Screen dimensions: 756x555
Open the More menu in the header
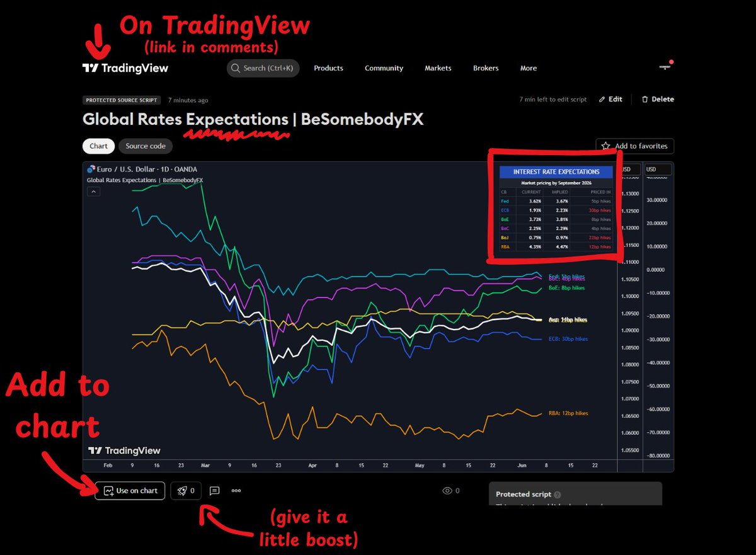(x=529, y=68)
